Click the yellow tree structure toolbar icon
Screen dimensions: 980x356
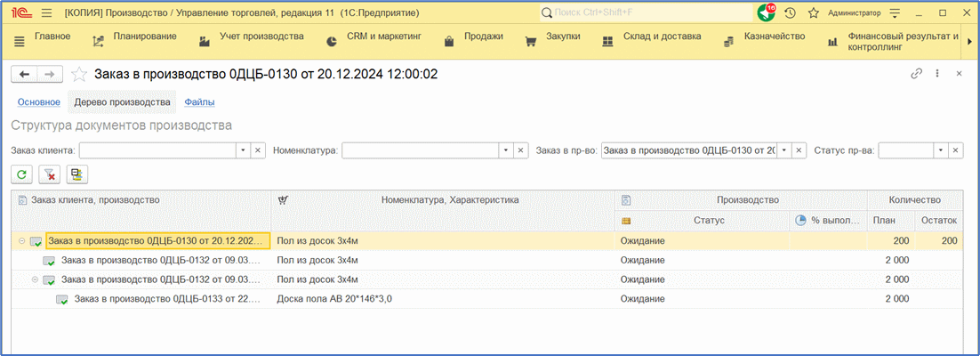pos(76,175)
